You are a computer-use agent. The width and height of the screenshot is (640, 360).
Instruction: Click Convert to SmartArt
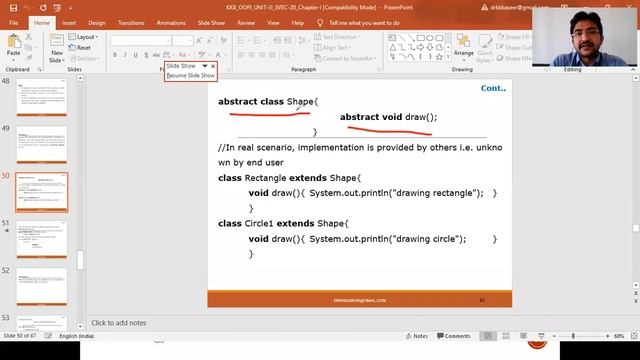(x=345, y=58)
